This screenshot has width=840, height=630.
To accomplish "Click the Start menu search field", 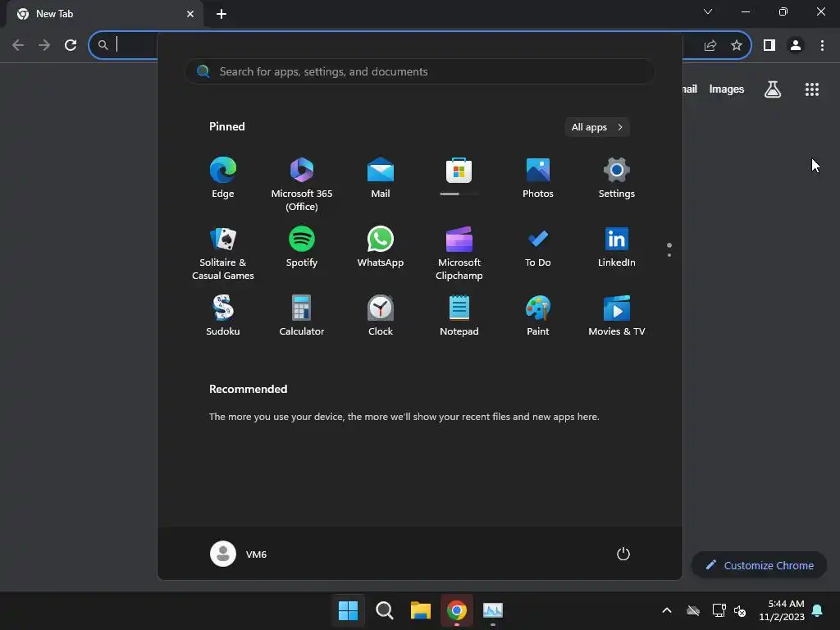I will [x=420, y=72].
